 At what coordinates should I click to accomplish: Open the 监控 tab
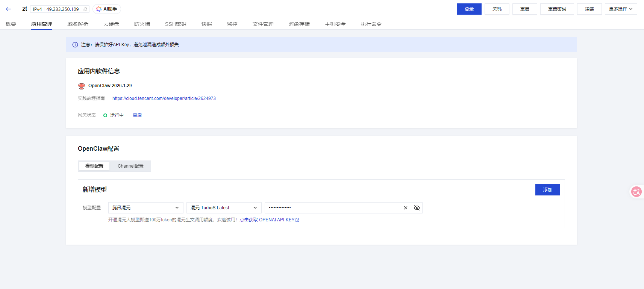(x=232, y=24)
